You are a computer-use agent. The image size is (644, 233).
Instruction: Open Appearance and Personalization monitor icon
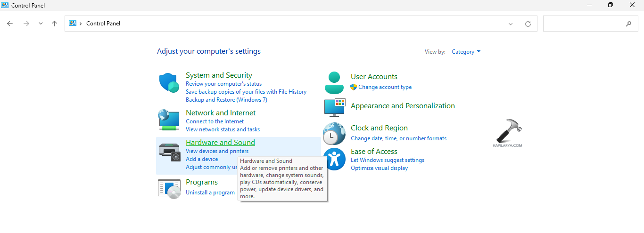[x=335, y=107]
